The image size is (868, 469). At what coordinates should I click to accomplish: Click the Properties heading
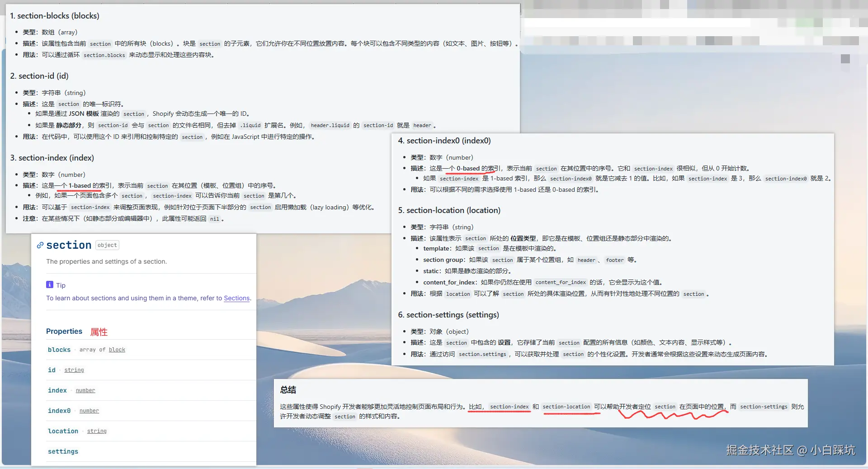click(64, 331)
